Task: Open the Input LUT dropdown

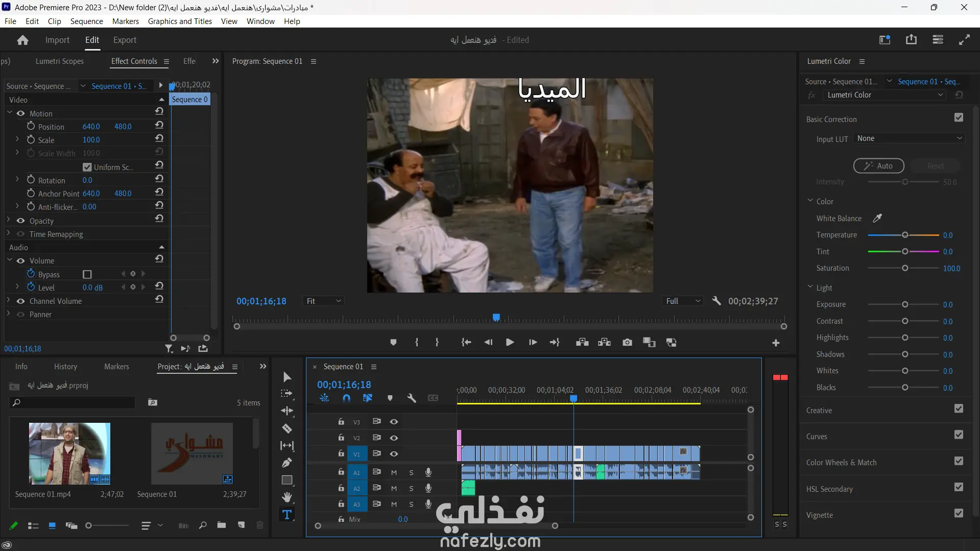Action: [x=909, y=138]
